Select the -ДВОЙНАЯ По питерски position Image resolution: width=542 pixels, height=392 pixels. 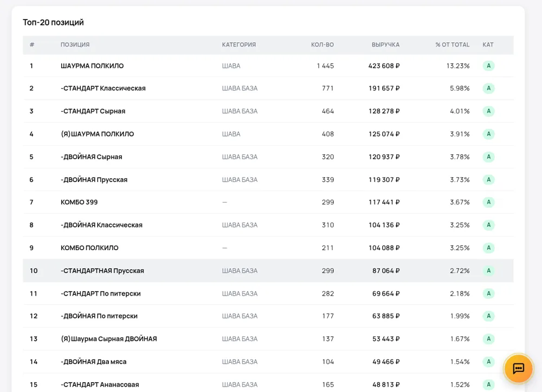pos(99,316)
